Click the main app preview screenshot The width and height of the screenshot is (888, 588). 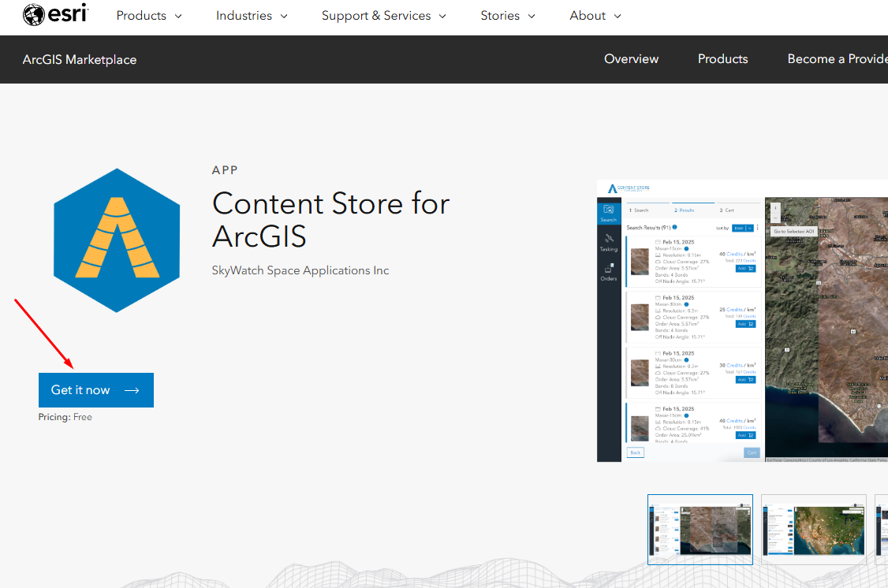741,321
